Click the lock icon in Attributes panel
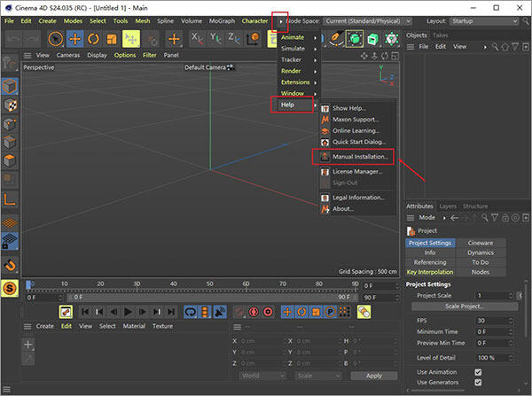 click(506, 217)
